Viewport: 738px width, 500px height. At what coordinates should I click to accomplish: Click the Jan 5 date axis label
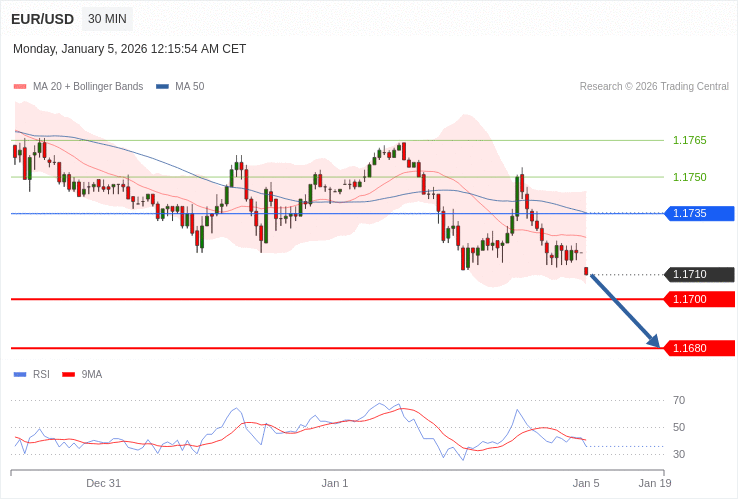[x=586, y=483]
